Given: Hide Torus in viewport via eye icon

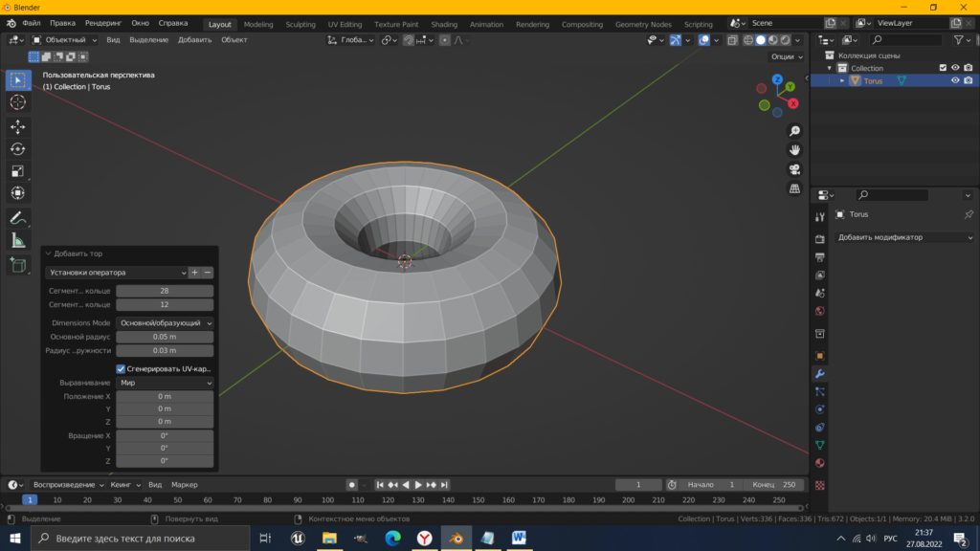Looking at the screenshot, I should coord(954,81).
